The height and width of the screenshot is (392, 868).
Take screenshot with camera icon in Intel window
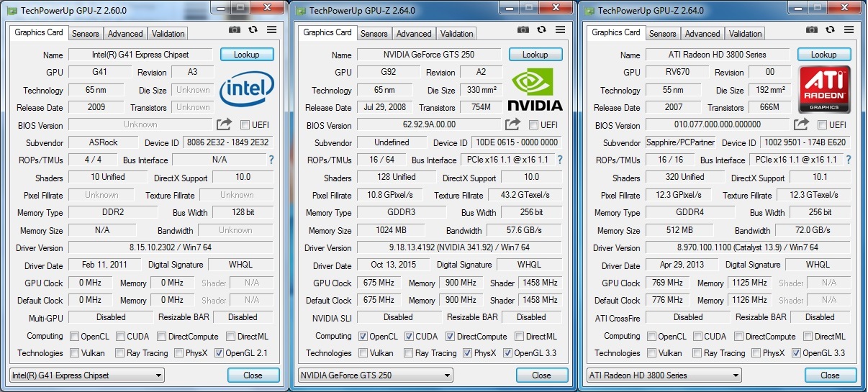click(235, 29)
